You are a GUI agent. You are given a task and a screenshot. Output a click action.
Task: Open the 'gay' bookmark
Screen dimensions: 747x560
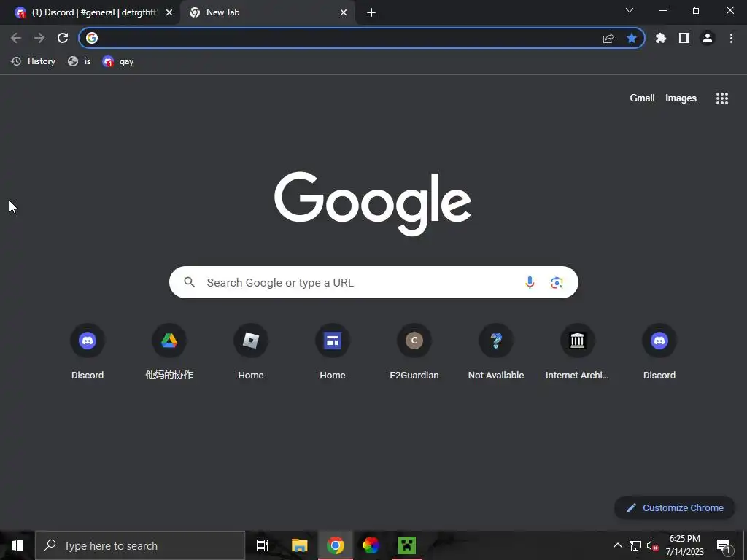click(x=118, y=61)
